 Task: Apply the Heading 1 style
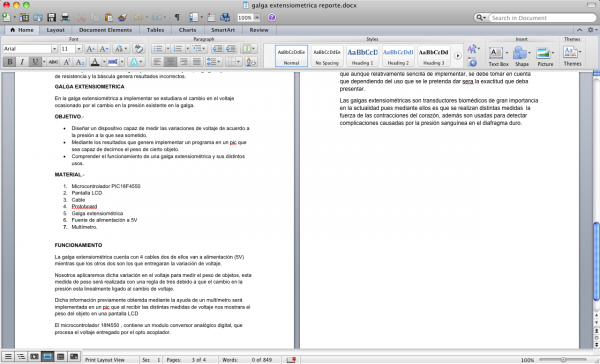tap(362, 56)
